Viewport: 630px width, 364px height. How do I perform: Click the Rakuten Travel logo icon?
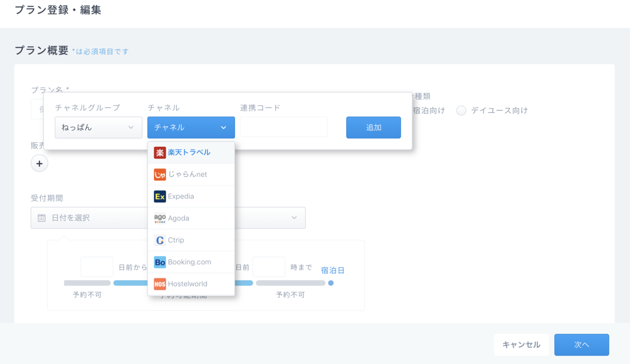pyautogui.click(x=160, y=153)
